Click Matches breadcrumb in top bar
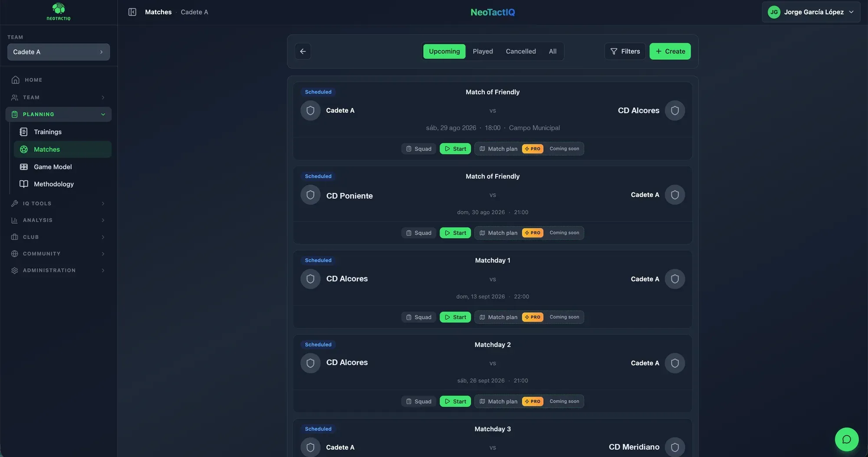This screenshot has height=457, width=868. click(x=158, y=12)
